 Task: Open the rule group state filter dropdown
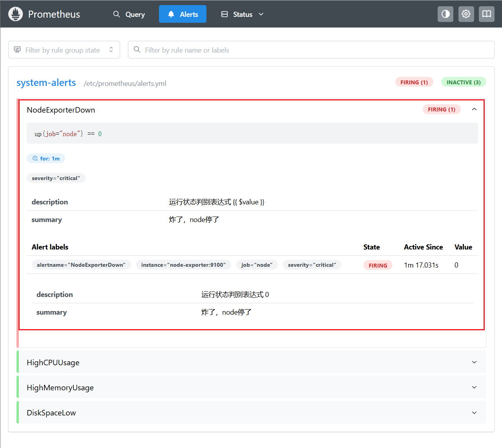point(64,50)
